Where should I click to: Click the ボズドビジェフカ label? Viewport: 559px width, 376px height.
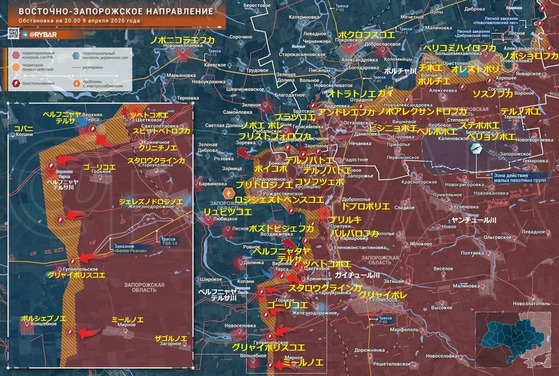tap(281, 228)
